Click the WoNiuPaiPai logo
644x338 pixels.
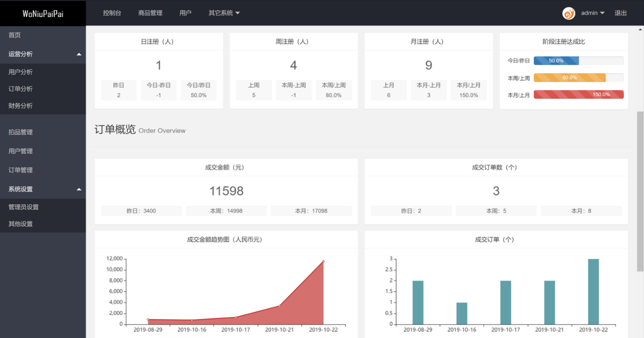(43, 13)
